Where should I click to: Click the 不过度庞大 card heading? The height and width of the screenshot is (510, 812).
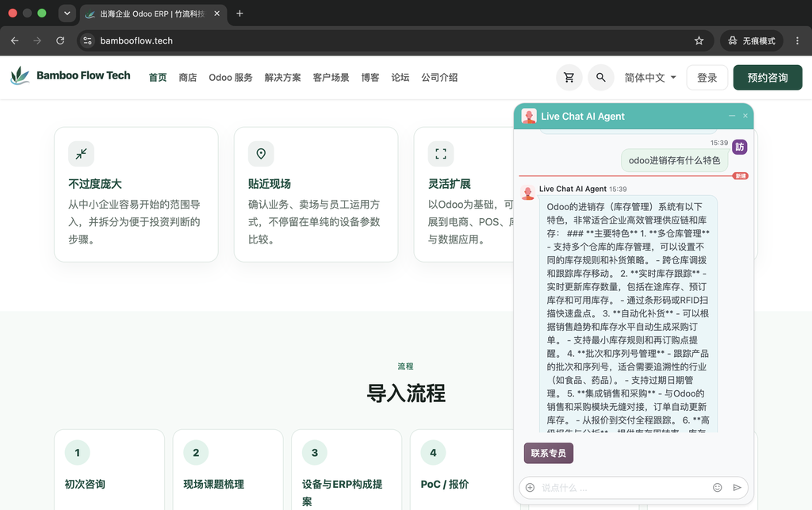pyautogui.click(x=95, y=184)
